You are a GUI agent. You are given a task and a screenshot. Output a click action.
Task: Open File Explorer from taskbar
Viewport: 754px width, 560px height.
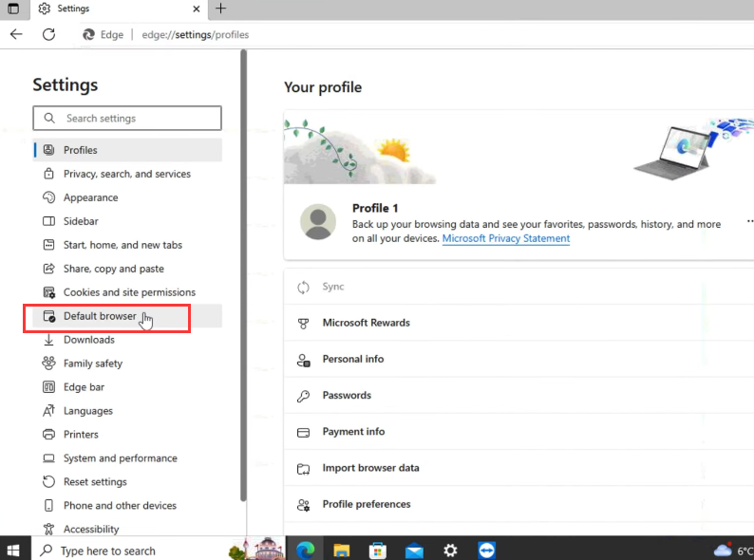click(x=342, y=550)
